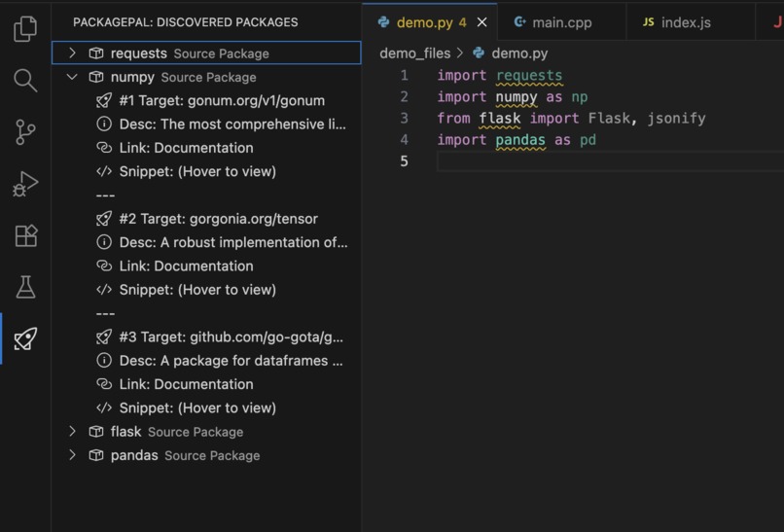Select Snippet row under gonum target
Screen dimensions: 784x532
click(x=206, y=171)
